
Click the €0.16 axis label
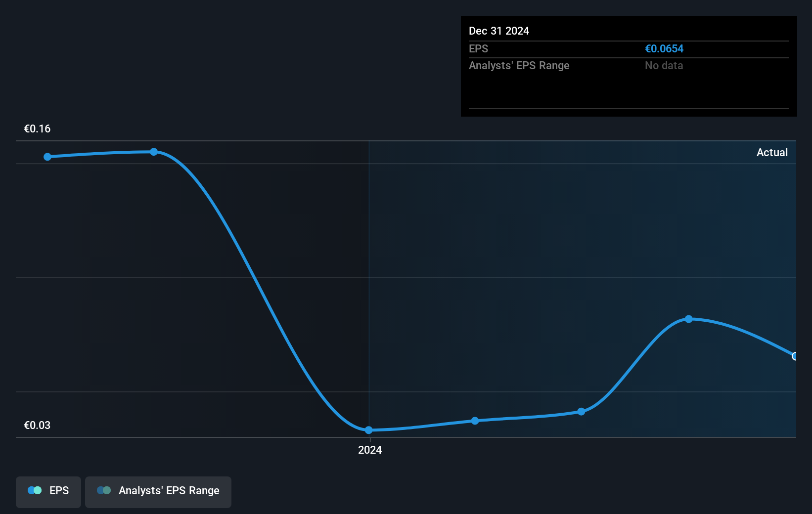click(37, 128)
